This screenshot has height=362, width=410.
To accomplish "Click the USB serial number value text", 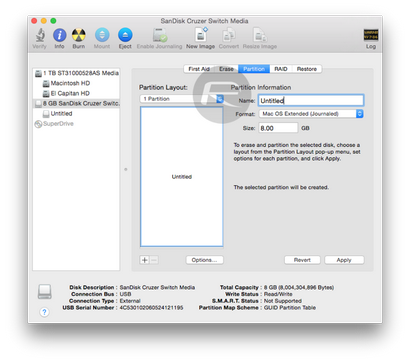I will pyautogui.click(x=151, y=308).
